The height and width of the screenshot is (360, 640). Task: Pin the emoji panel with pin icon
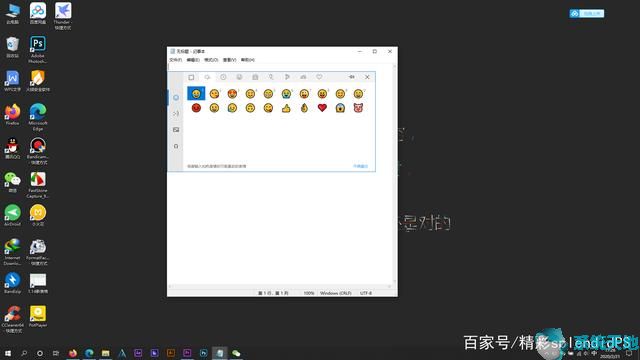(x=351, y=77)
